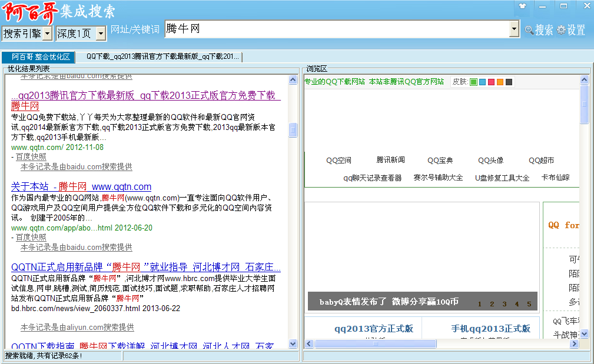Click browse area horizontal scroll right arrow
Viewport: 594px width, 364px height.
pyautogui.click(x=575, y=343)
